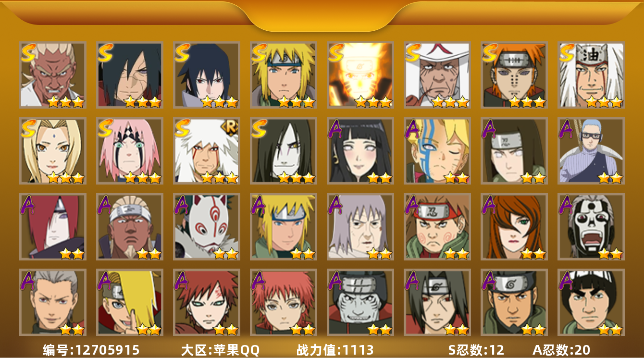This screenshot has width=644, height=358.
Task: Click Deidara's blonde A-rank portrait
Action: (x=129, y=302)
